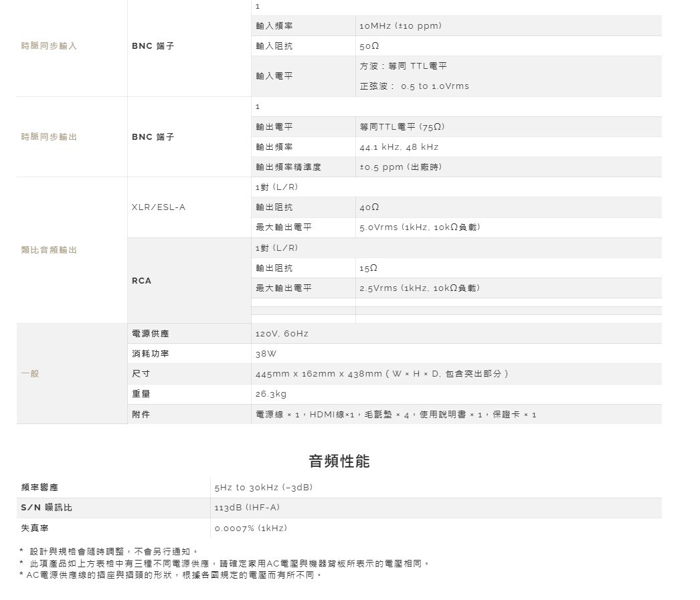The image size is (700, 600).
Task: Click the 附件 row label
Action: pos(141,415)
